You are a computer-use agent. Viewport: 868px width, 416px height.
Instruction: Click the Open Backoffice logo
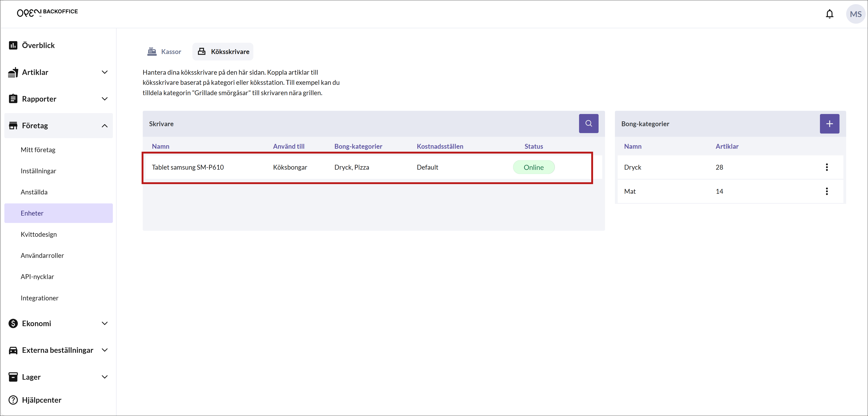click(x=48, y=13)
